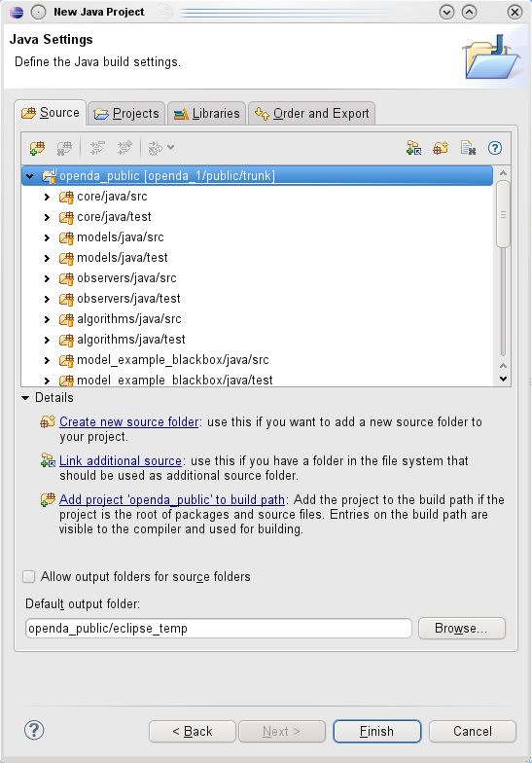Expand the models/java/test node
Screen dimensions: 532x763
(47, 258)
